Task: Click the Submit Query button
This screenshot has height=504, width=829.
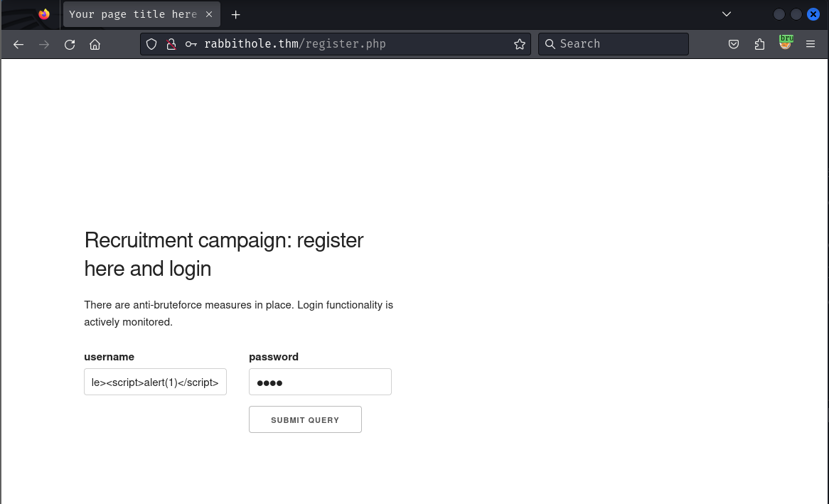Action: click(x=305, y=419)
